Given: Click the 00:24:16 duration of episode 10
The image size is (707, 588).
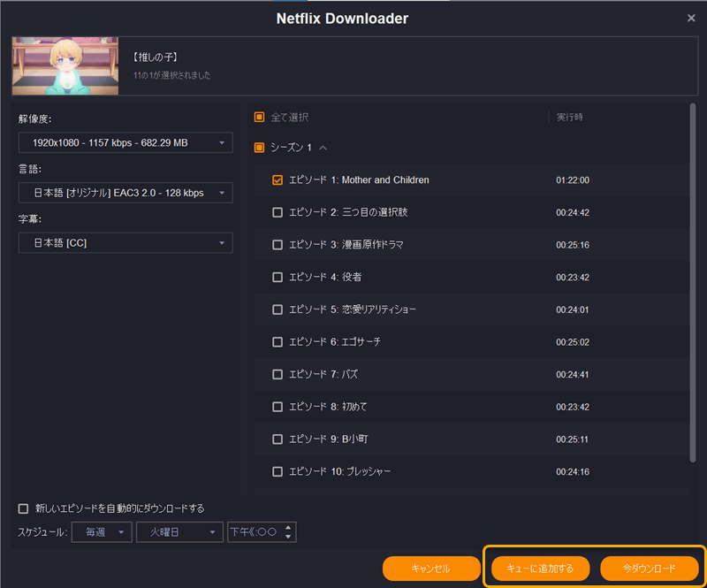Looking at the screenshot, I should point(573,471).
